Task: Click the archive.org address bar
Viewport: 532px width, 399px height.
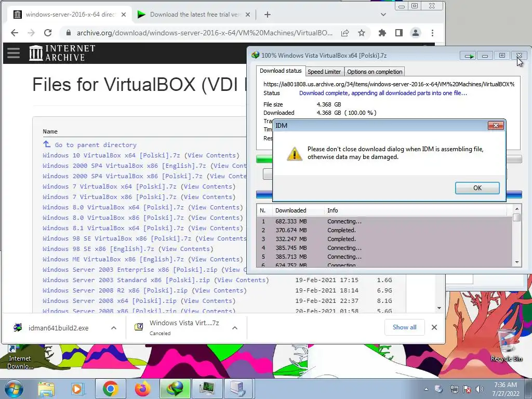Action: coord(204,33)
